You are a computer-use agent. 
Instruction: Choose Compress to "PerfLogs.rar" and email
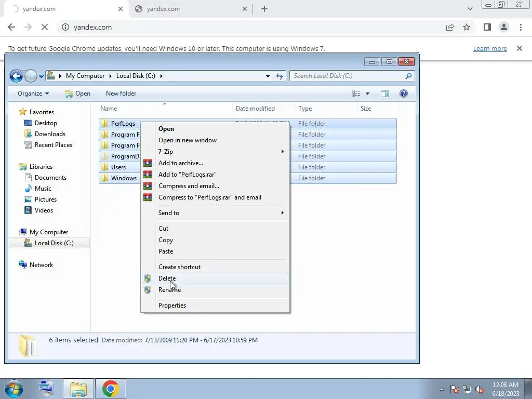click(215, 197)
